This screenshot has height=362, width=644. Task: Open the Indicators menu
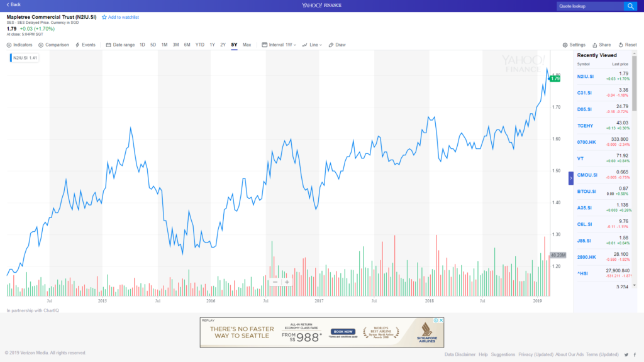click(19, 45)
